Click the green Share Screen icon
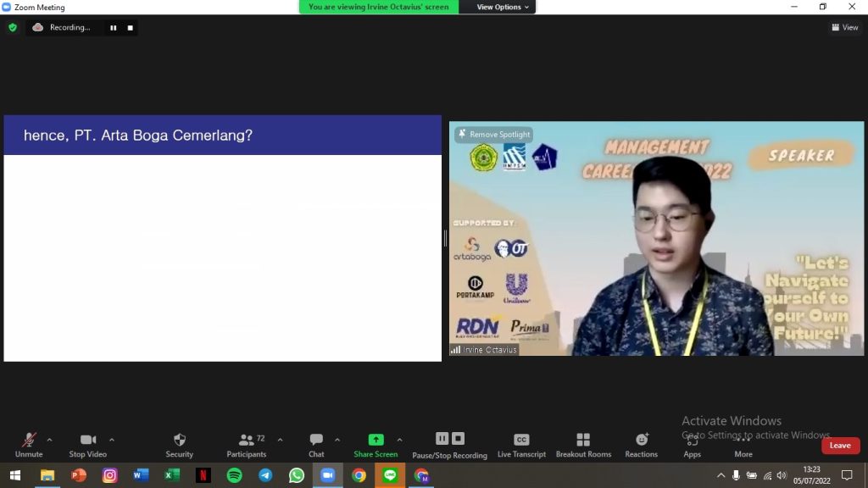The width and height of the screenshot is (868, 488). click(376, 440)
